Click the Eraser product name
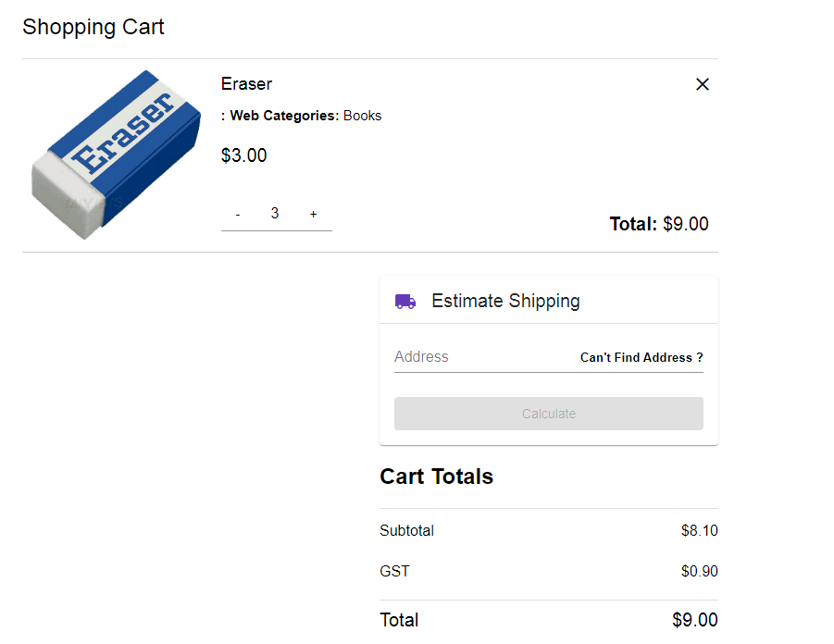The width and height of the screenshot is (834, 644). pyautogui.click(x=246, y=84)
